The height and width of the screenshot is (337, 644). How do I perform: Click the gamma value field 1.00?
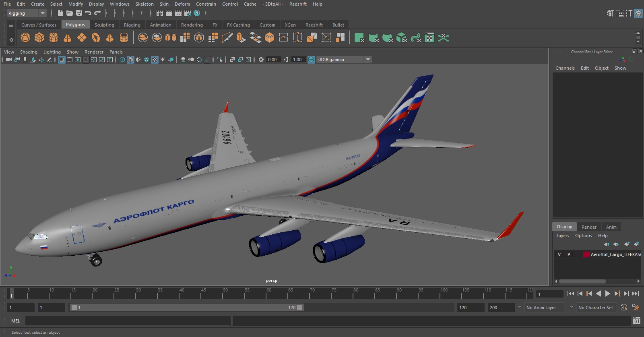pos(298,60)
